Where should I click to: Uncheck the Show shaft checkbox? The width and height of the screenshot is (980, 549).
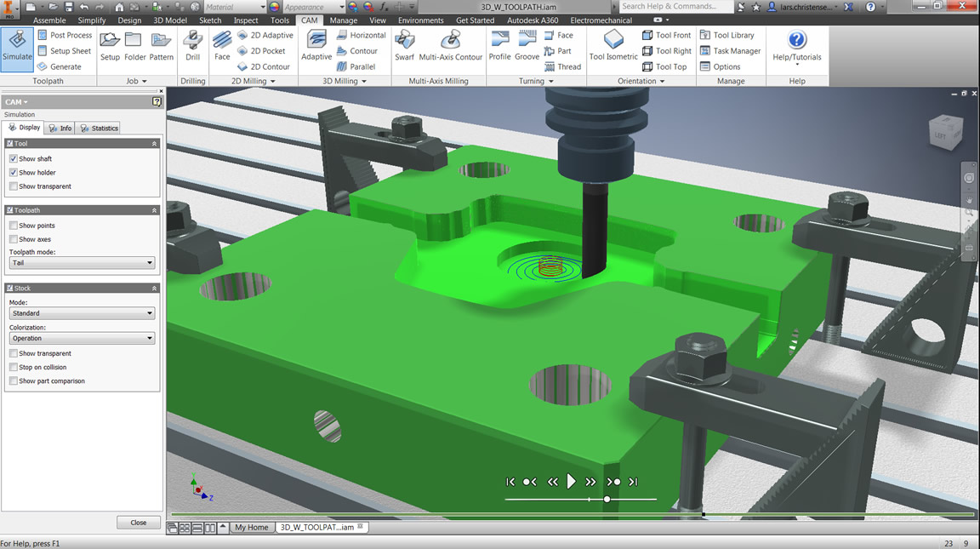point(14,159)
